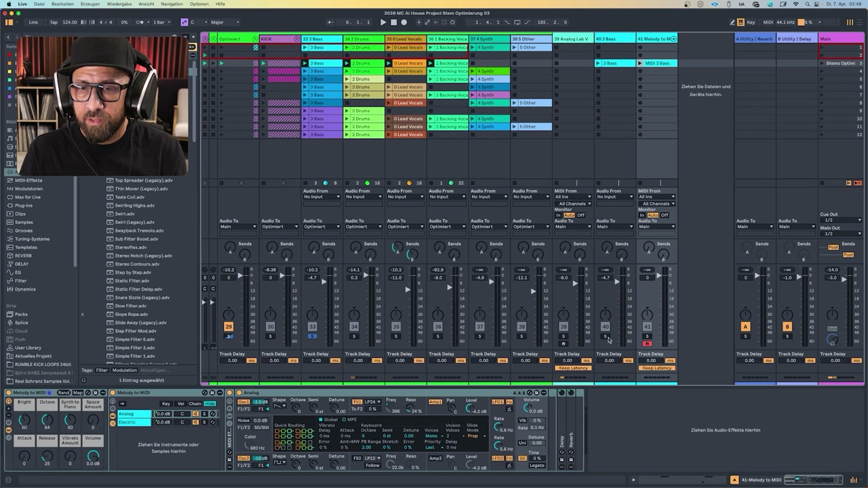Activate track 29 with its yellow button
This screenshot has width=868, height=488.
point(229,327)
